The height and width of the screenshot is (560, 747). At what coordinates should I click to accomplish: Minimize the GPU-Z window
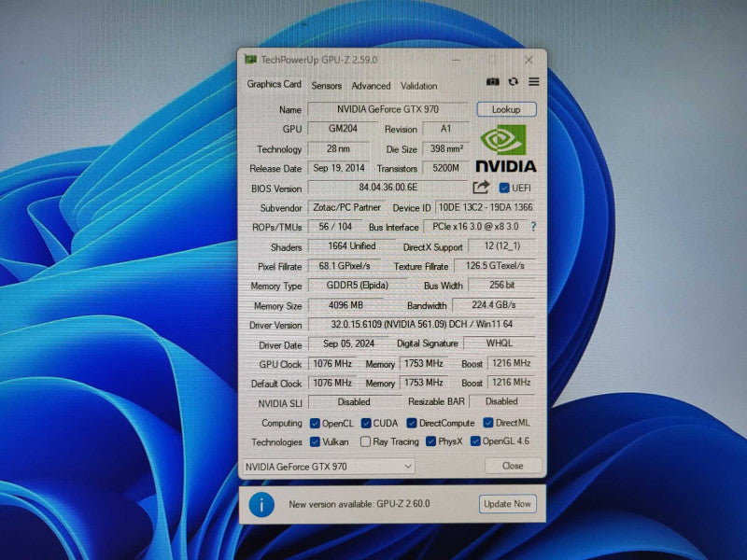(x=456, y=60)
